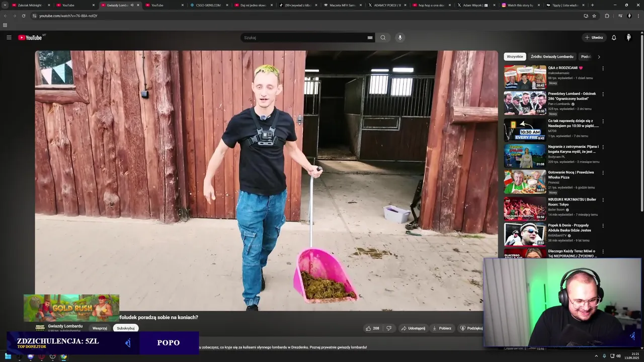Open options for Dlaczego Każdy Teraz Mówi video

click(603, 251)
